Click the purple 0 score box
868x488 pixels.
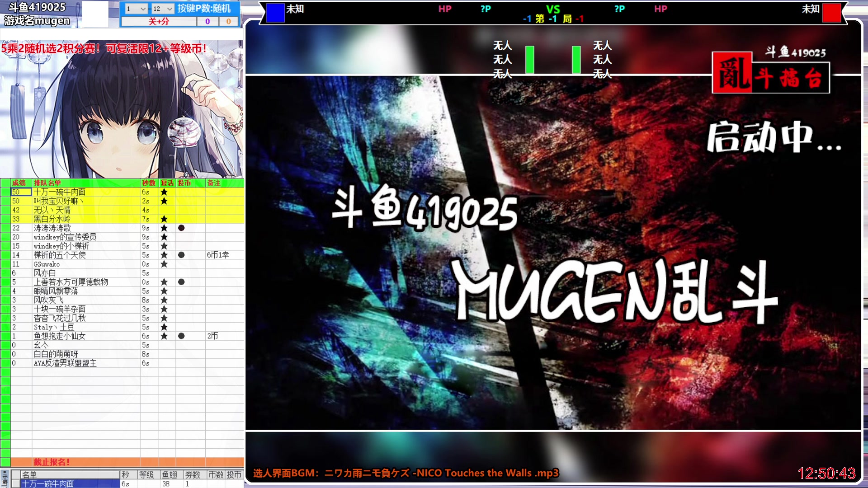(x=208, y=21)
